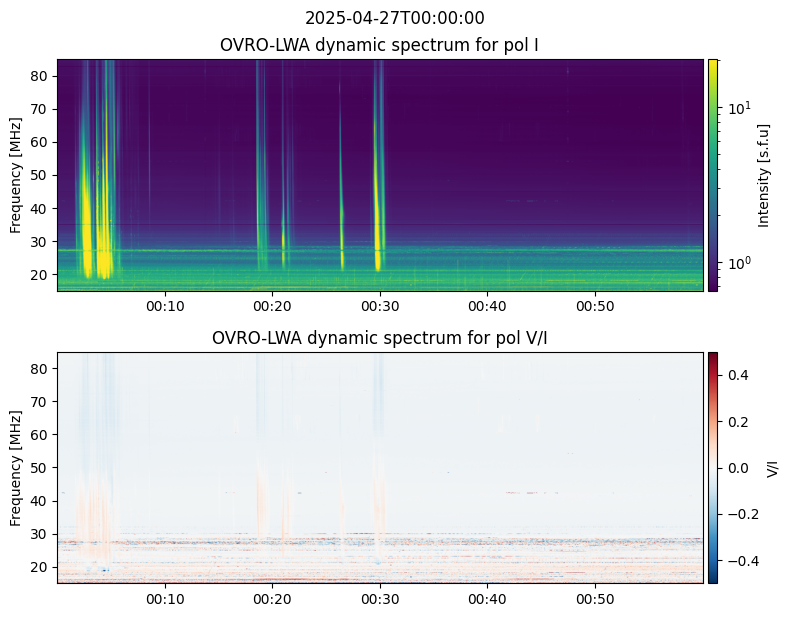The image size is (789, 617).
Task: Click the pol I dynamic spectrum title
Action: click(x=379, y=45)
